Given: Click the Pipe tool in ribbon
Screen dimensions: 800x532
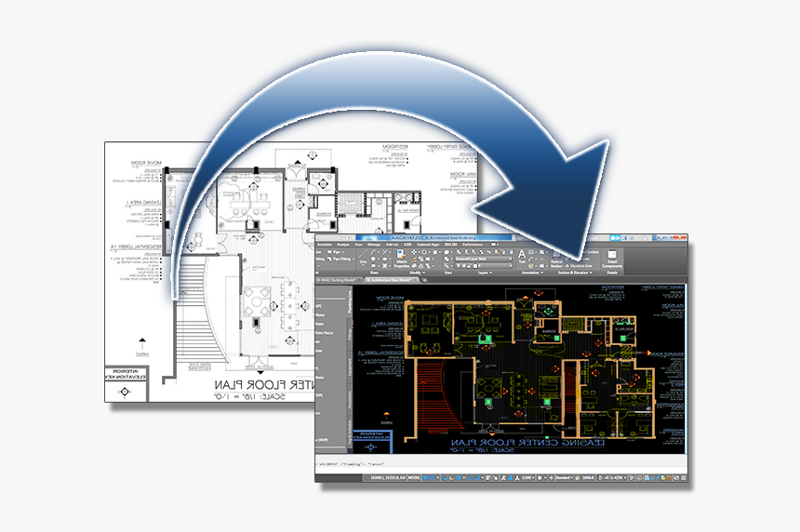Looking at the screenshot, I should [335, 252].
